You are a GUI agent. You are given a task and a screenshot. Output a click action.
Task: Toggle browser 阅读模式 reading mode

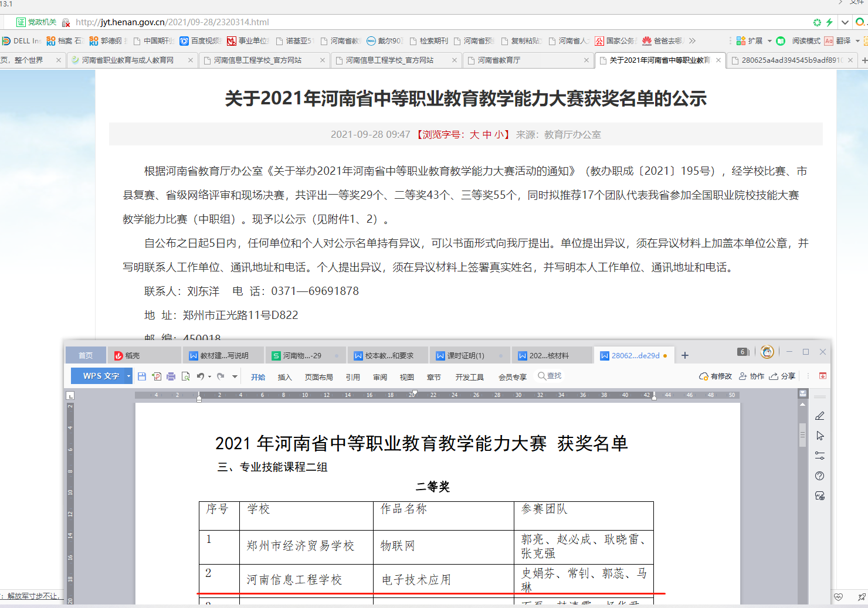point(806,41)
